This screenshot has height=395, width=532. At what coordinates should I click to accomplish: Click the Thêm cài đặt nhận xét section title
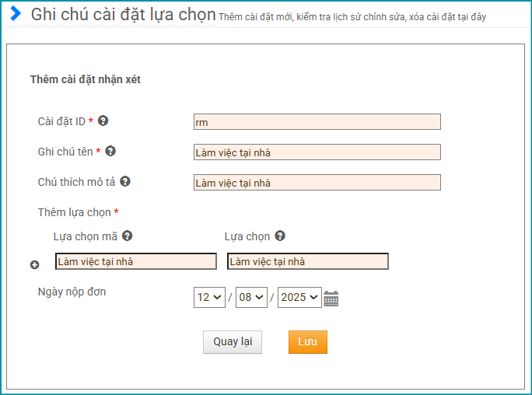click(85, 79)
